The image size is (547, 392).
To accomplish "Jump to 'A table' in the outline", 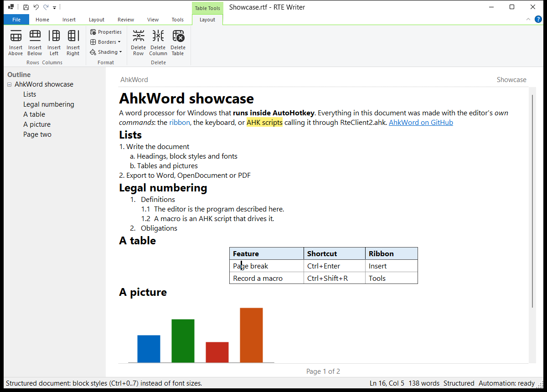I will 34,114.
